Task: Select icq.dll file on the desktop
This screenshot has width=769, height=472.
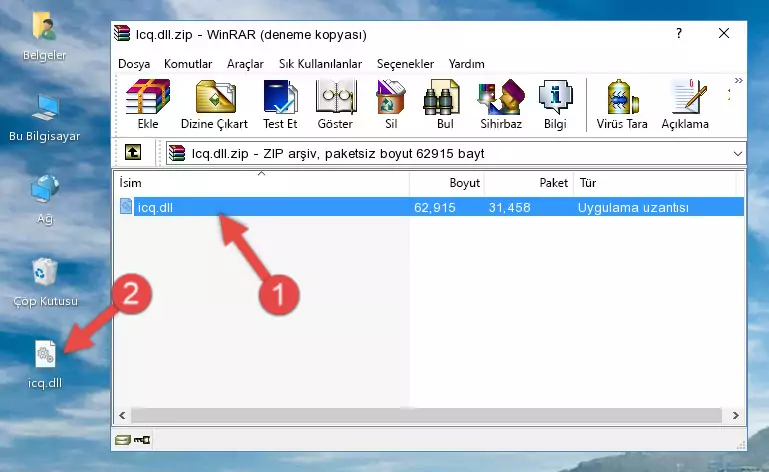Action: point(45,364)
